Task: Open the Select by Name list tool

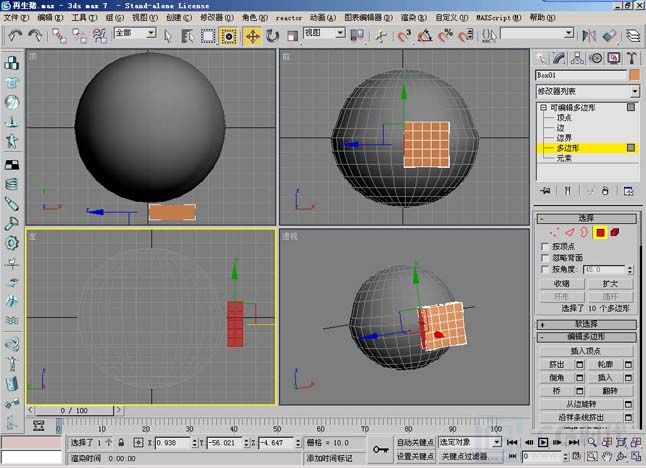Action: click(187, 36)
